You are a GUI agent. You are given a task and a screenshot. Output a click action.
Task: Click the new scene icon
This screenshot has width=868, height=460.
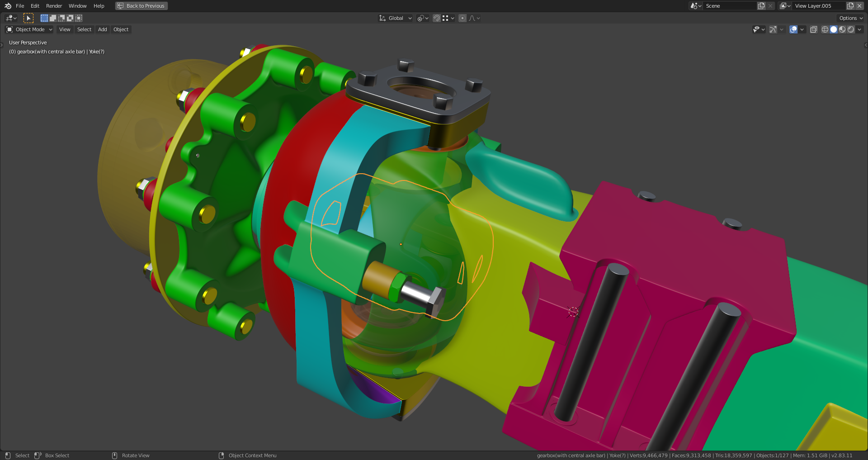tap(761, 6)
